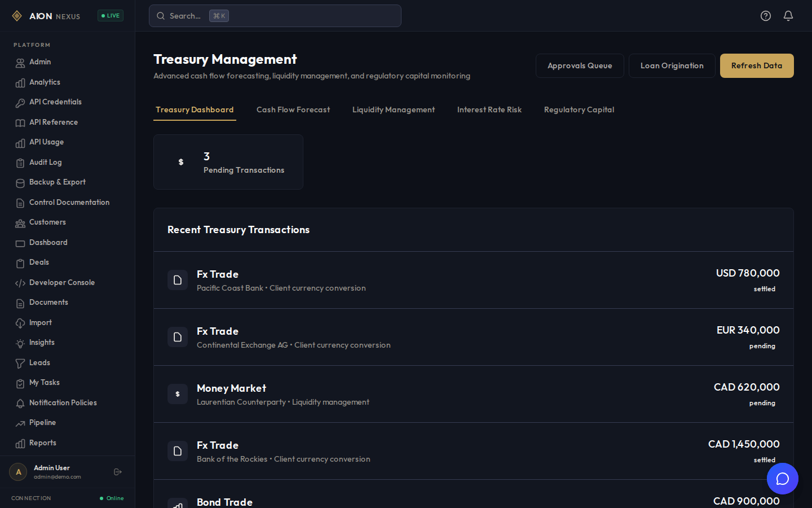Viewport: 812px width, 508px height.
Task: Open the Liquidity Management tab
Action: pyautogui.click(x=394, y=110)
